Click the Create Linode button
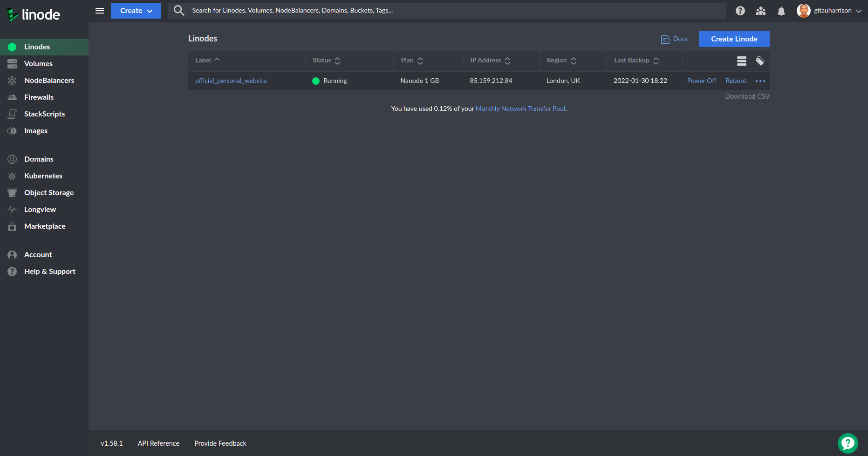The height and width of the screenshot is (456, 868). tap(734, 39)
